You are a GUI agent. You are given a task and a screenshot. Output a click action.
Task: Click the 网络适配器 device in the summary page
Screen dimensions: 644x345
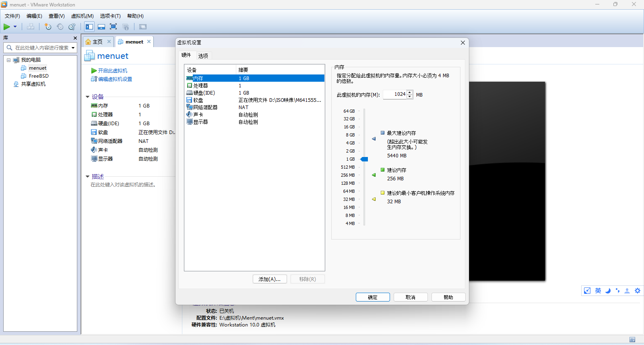click(x=107, y=141)
